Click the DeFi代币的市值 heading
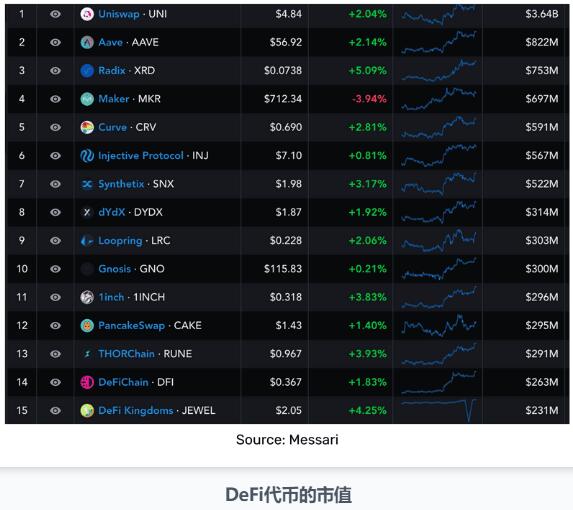Screen dimensions: 573x510 (288, 495)
